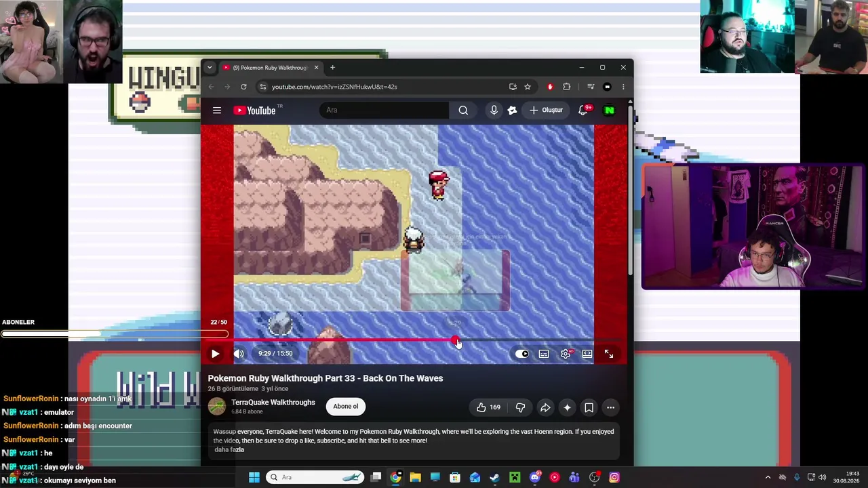Open Chrome profile avatar in toolbar

tap(607, 87)
